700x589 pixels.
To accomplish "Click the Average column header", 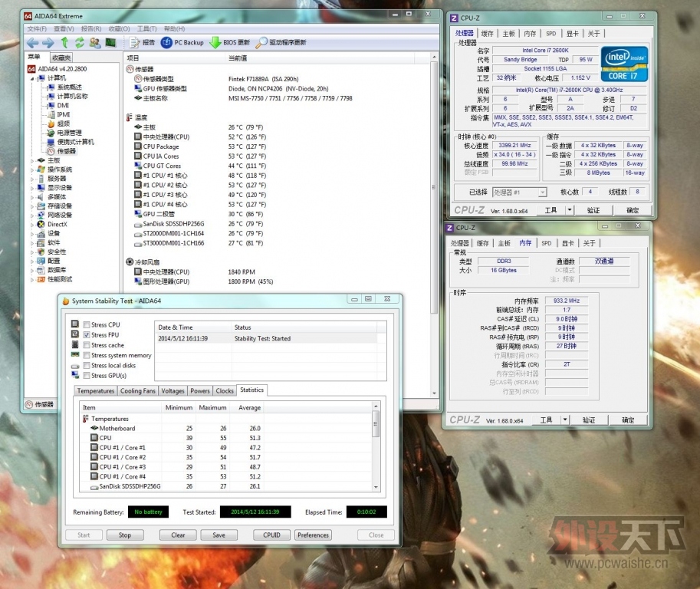I will point(249,407).
